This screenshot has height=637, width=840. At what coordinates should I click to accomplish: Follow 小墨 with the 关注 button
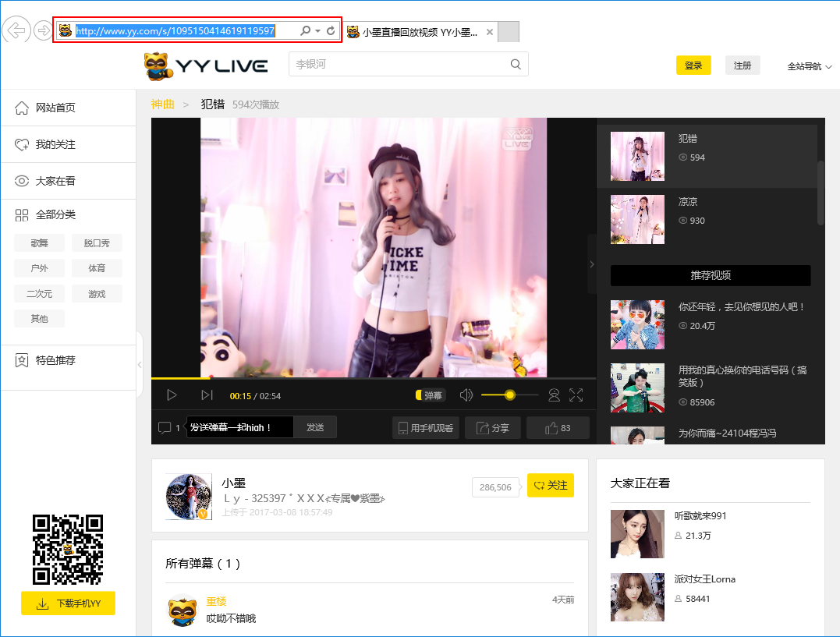[551, 486]
